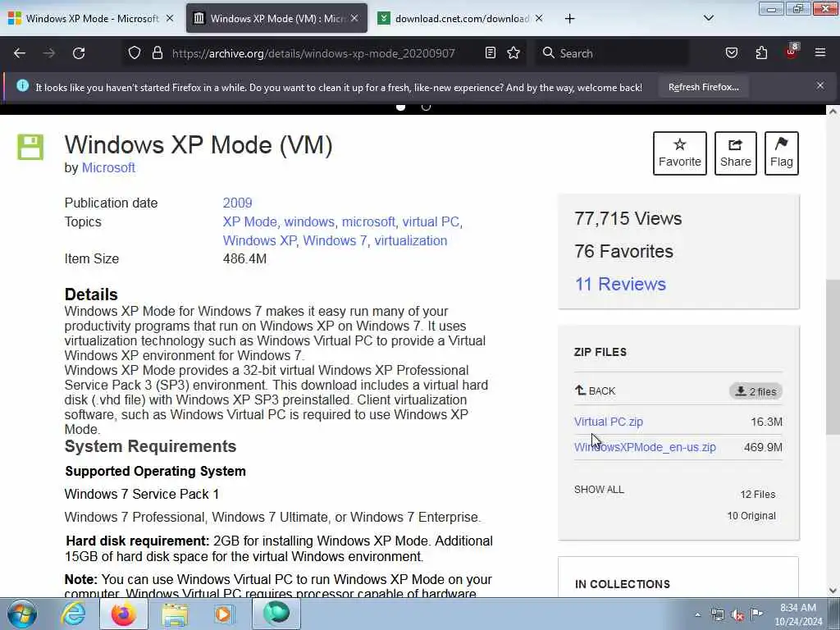This screenshot has height=630, width=840.
Task: Click the scrollbar down arrow
Action: [x=833, y=591]
